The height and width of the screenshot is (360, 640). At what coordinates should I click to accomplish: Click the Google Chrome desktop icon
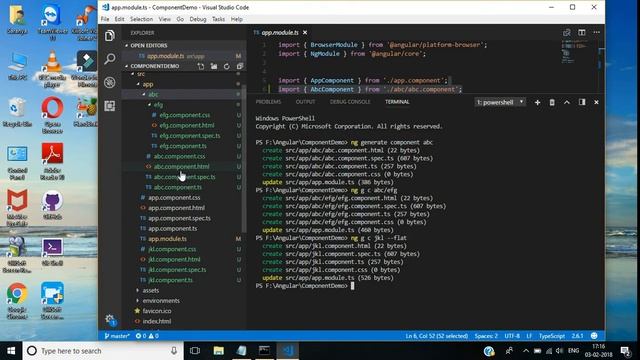(x=17, y=300)
